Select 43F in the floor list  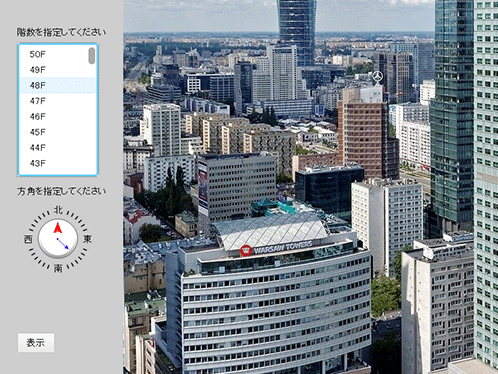coord(57,163)
